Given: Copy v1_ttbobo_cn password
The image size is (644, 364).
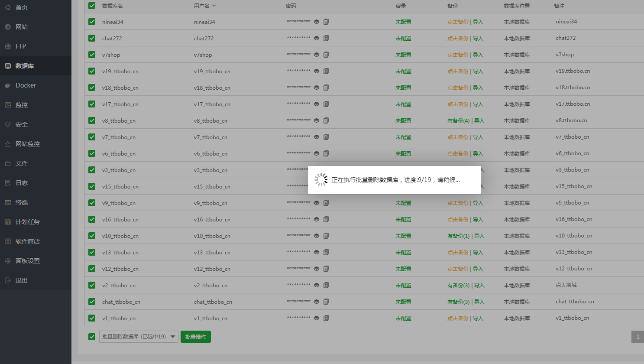Looking at the screenshot, I should coord(326,318).
